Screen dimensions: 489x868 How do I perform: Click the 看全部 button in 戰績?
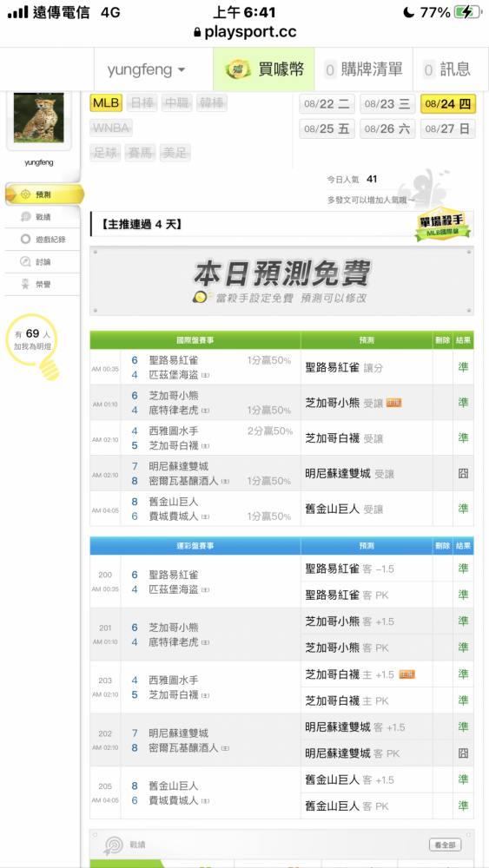(x=446, y=845)
